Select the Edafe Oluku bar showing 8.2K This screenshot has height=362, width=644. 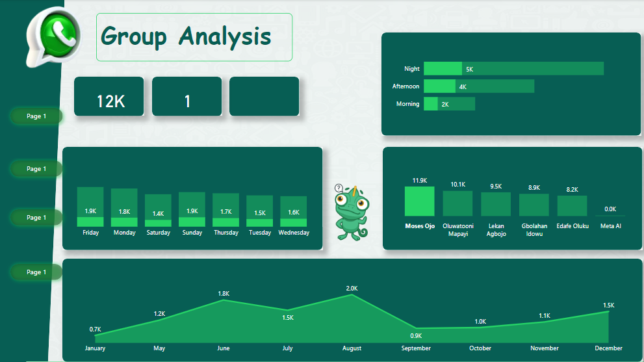click(x=572, y=205)
